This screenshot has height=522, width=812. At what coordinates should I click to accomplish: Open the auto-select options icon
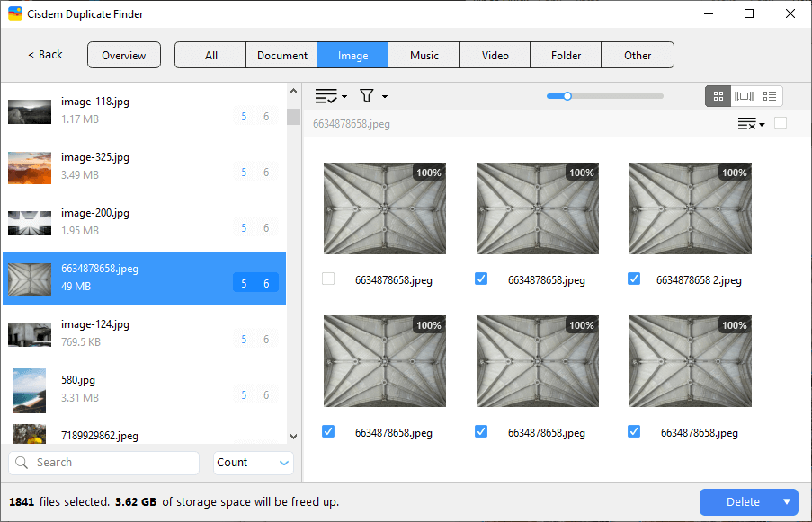328,96
